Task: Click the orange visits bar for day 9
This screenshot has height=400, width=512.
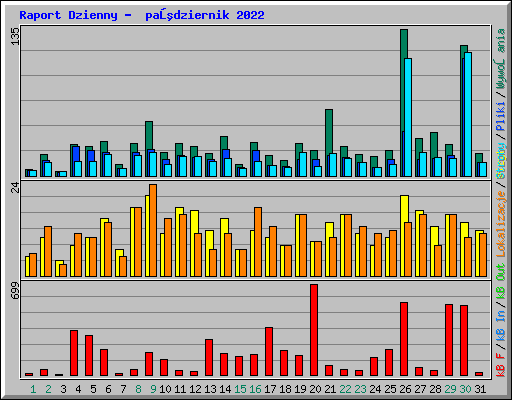Action: 153,230
